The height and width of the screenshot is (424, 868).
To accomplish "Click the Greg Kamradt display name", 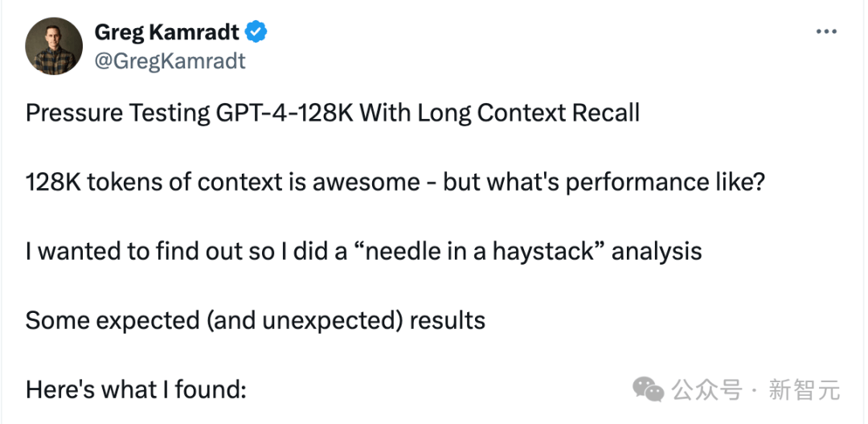I will coord(167,33).
